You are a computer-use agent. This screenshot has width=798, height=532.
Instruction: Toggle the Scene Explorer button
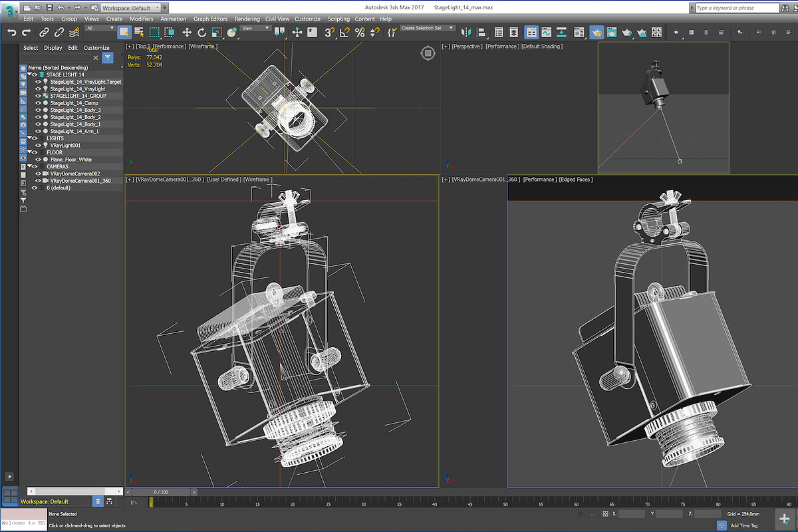(x=499, y=32)
